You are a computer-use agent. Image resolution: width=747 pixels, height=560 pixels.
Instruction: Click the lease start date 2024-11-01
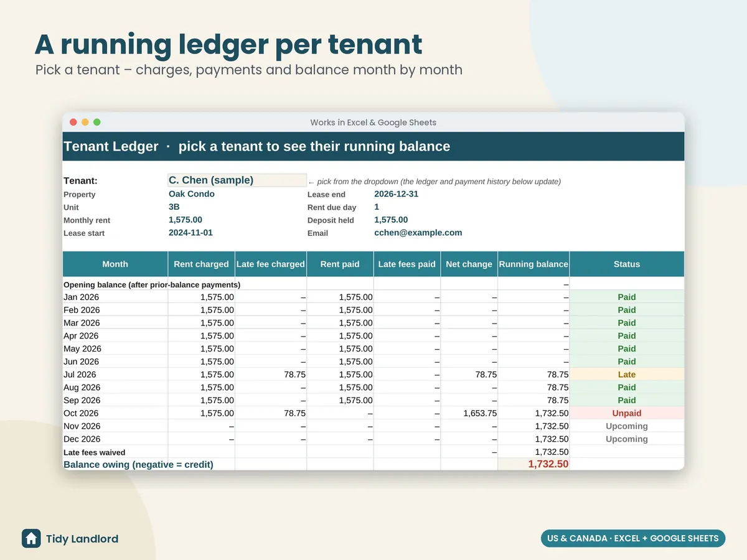(x=190, y=233)
